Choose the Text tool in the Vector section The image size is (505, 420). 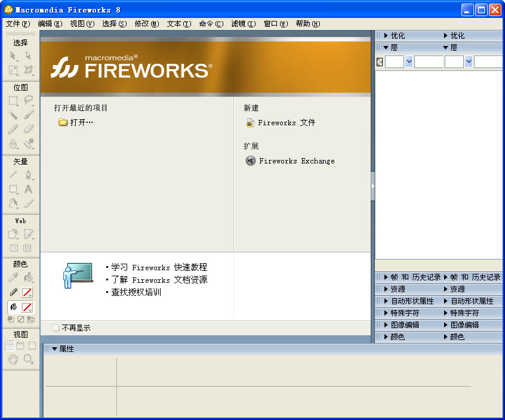[x=29, y=189]
